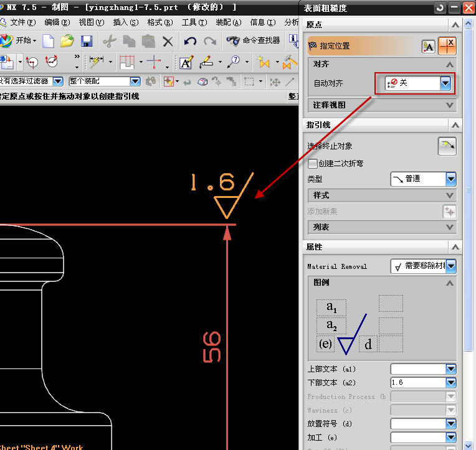Collapse the Origin (原点) section
The width and height of the screenshot is (476, 450).
click(455, 25)
